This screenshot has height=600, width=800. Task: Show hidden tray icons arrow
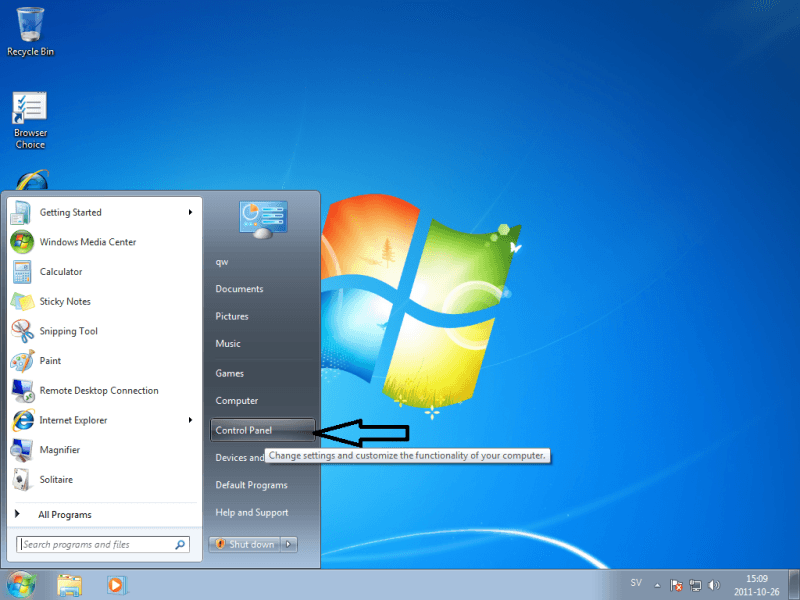pos(657,585)
